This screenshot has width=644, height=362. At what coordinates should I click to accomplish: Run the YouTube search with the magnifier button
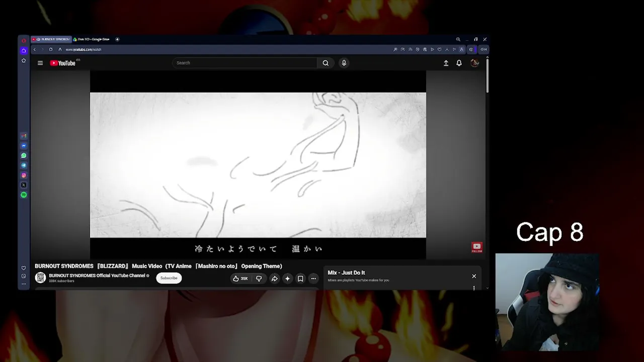326,63
